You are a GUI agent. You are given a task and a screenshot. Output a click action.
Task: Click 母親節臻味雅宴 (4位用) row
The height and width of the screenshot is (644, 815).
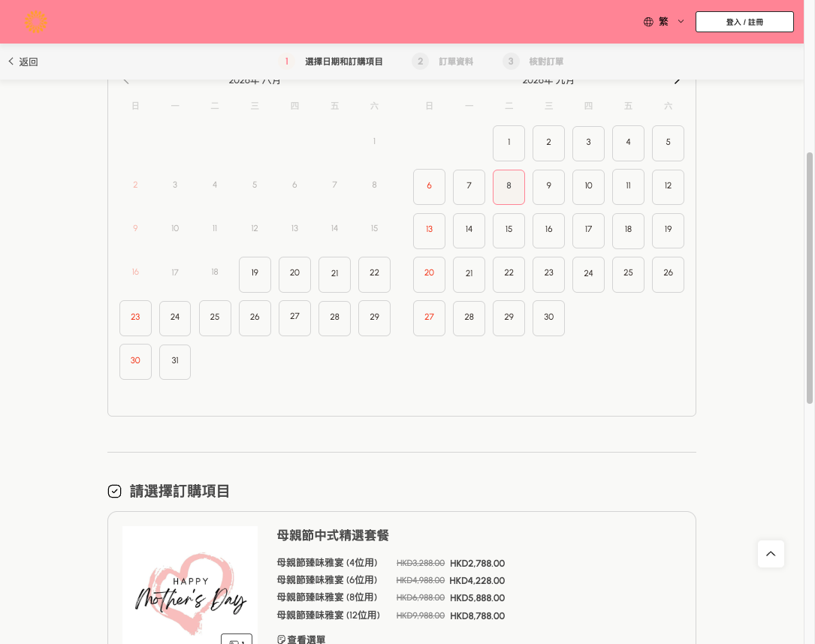point(391,563)
